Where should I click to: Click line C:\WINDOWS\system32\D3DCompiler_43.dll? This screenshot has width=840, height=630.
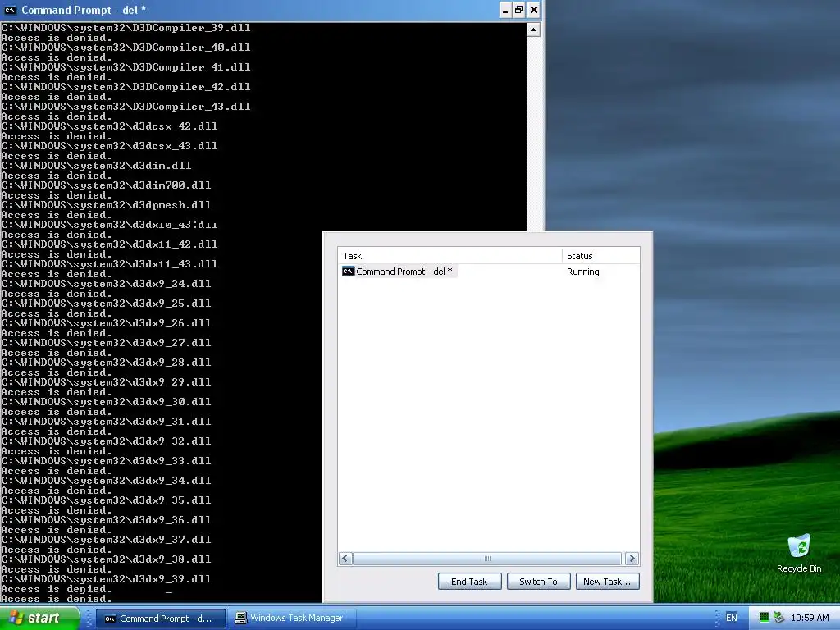(126, 107)
